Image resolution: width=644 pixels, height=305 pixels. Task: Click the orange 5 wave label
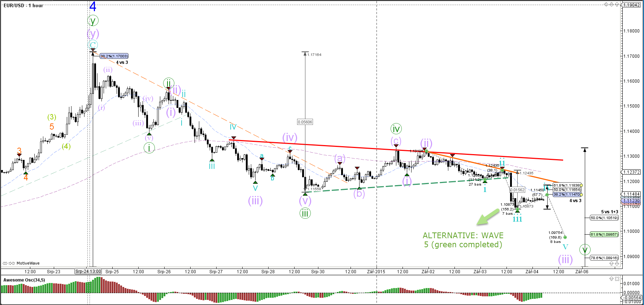[x=52, y=127]
